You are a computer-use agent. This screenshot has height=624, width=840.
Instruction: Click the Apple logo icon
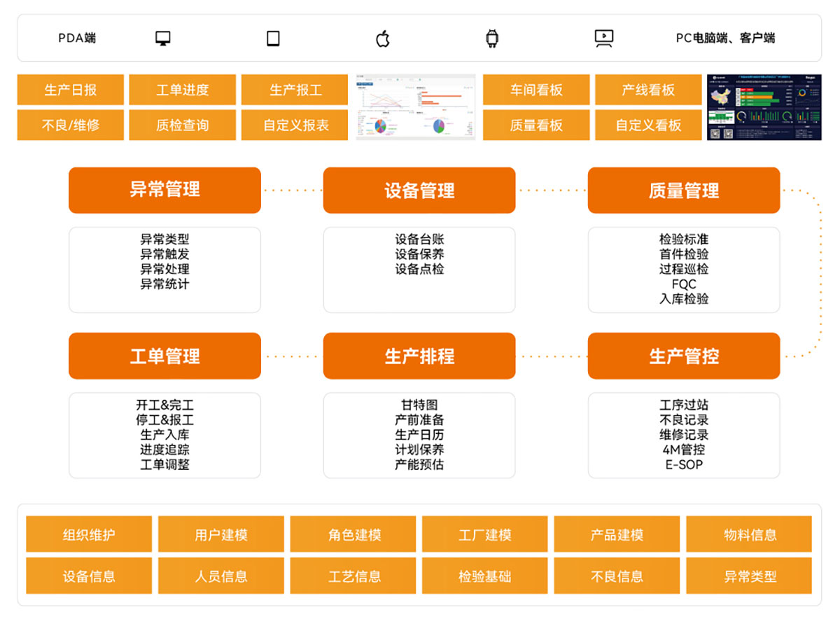tap(383, 39)
